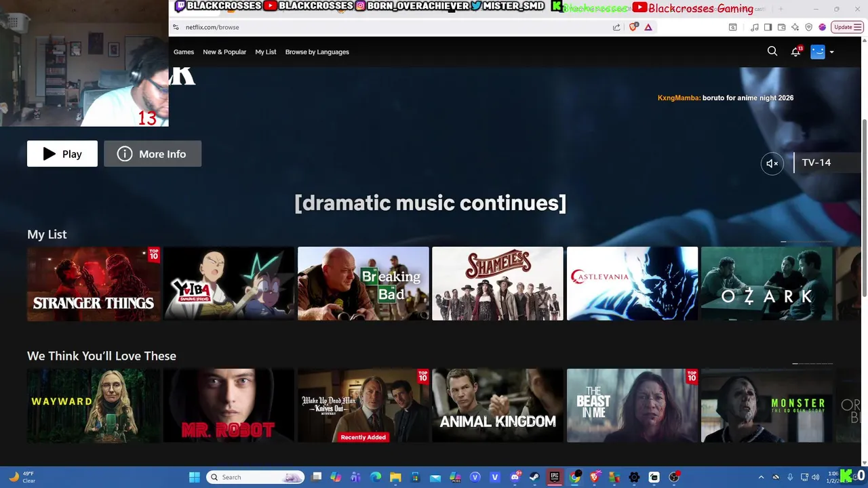Select the Wayward thumbnail
868x488 pixels.
[93, 405]
